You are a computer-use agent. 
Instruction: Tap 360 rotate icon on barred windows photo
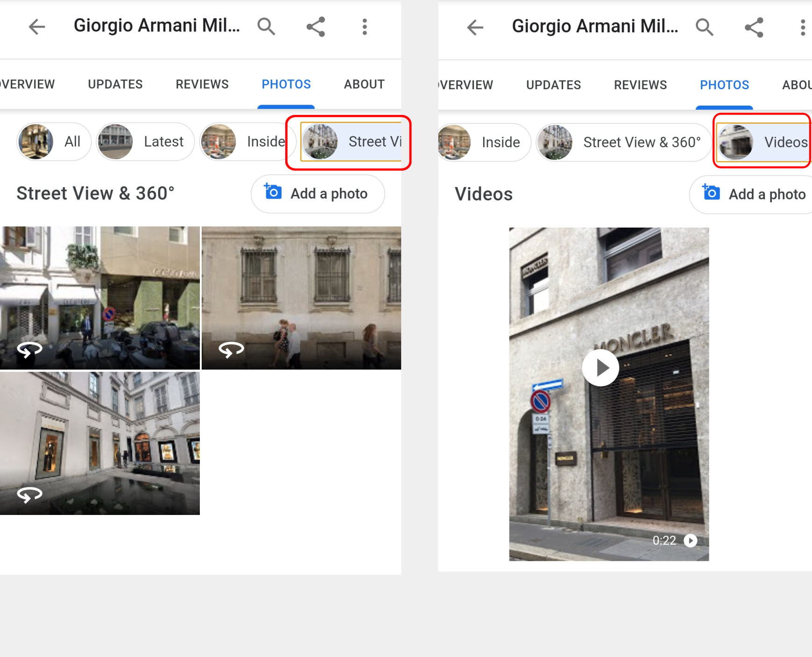(231, 349)
